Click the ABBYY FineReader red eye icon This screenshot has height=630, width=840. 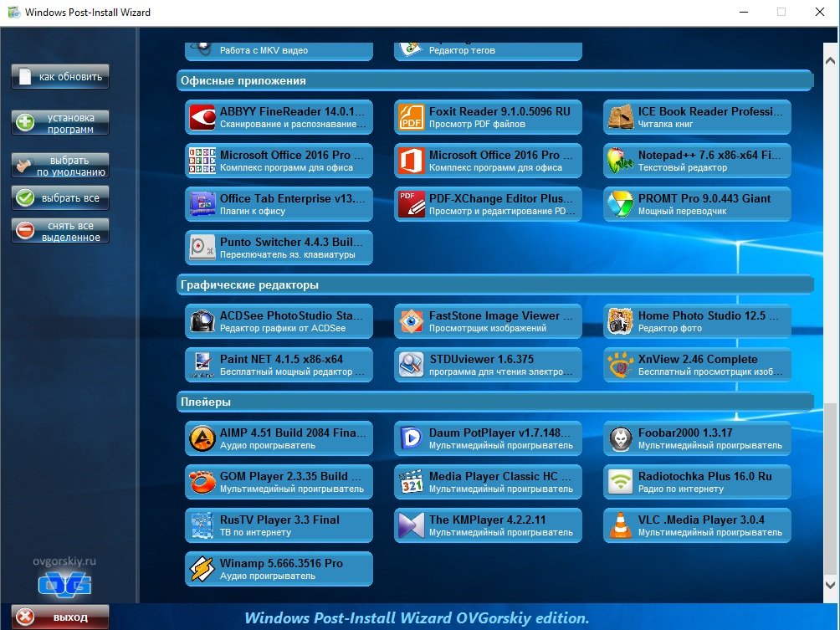click(202, 117)
